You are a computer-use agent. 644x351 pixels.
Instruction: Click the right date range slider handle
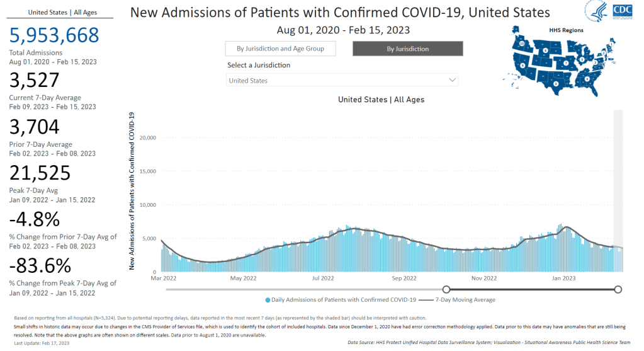pos(618,289)
